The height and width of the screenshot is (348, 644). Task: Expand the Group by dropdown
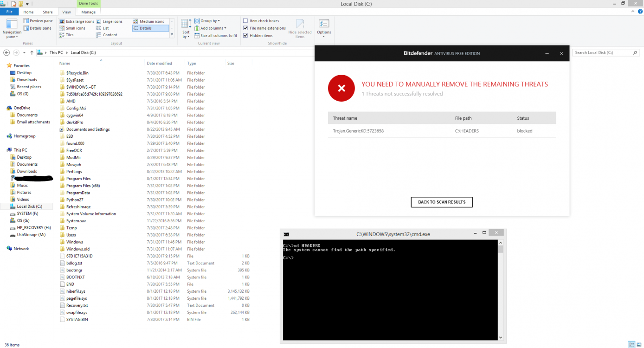pos(210,21)
